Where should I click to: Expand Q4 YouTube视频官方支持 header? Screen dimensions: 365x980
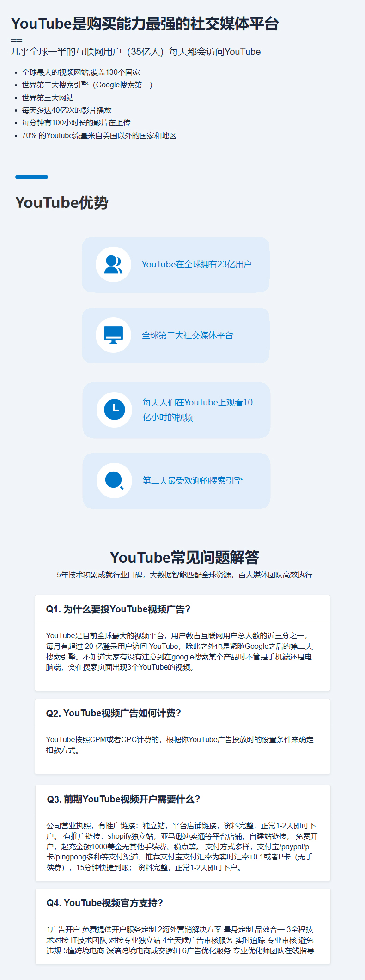[x=182, y=903]
